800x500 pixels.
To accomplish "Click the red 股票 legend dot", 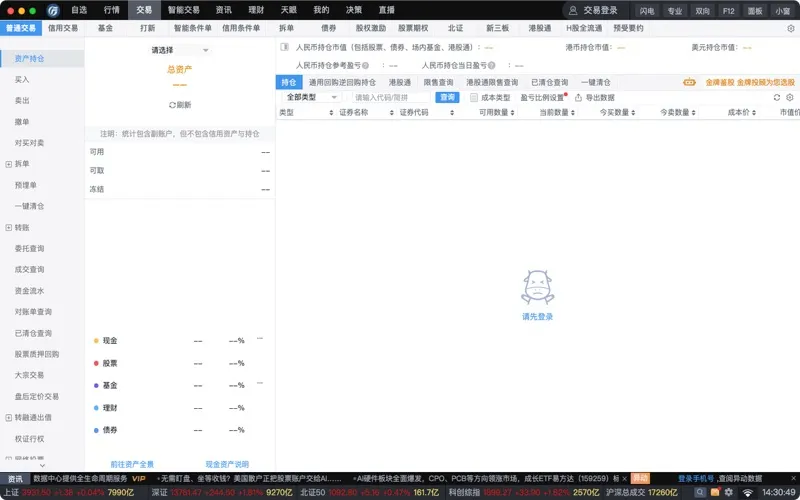I will [x=96, y=363].
